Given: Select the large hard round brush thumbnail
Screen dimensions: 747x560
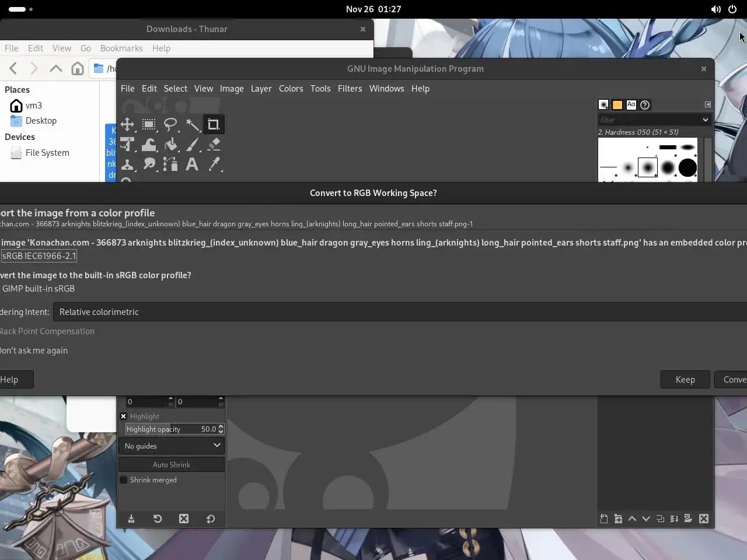Looking at the screenshot, I should 687,167.
